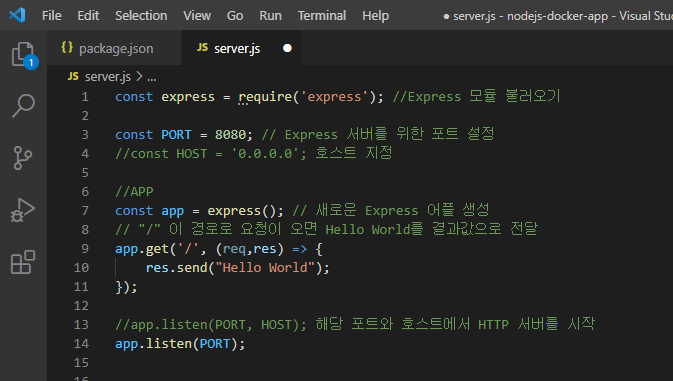Click 'res.send' on line 10
Screen dimensions: 673x381
(x=176, y=268)
